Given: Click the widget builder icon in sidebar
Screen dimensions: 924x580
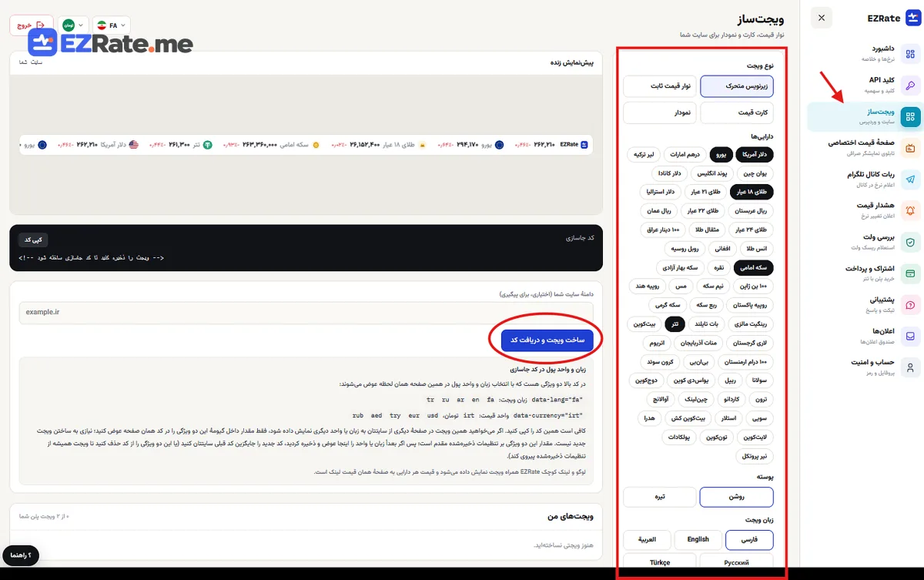Looking at the screenshot, I should click(910, 117).
